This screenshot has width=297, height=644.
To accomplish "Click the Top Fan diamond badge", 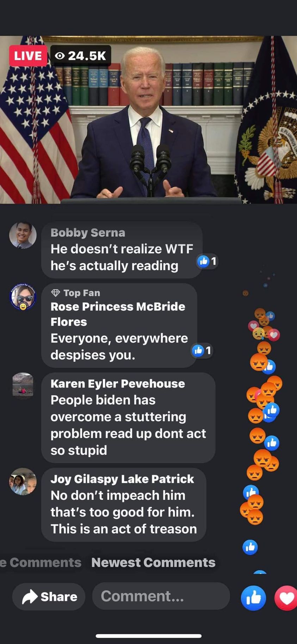I will click(56, 293).
